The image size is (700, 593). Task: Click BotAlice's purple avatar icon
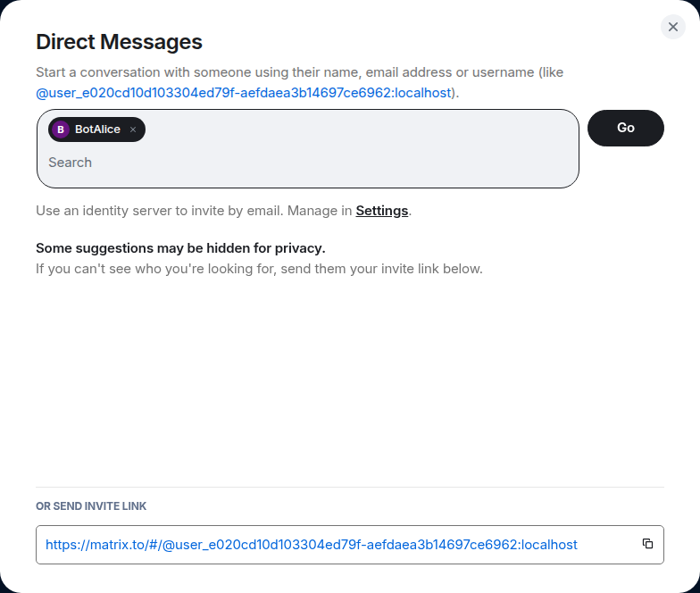click(x=61, y=129)
